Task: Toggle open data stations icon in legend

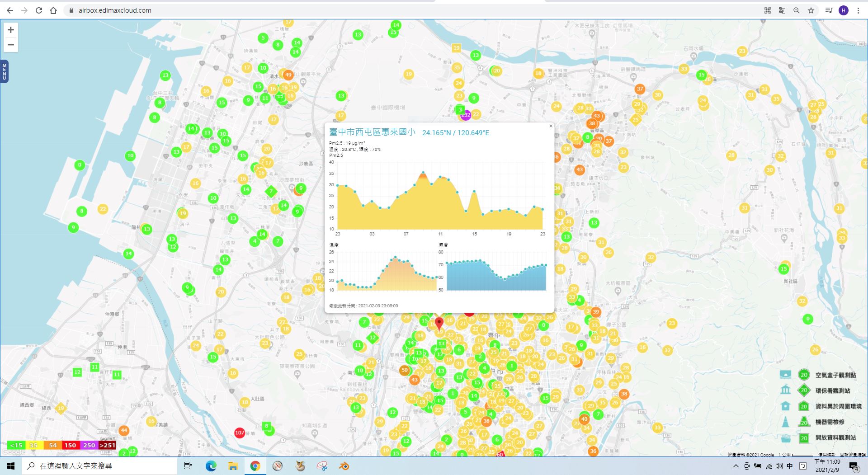Action: (x=786, y=437)
